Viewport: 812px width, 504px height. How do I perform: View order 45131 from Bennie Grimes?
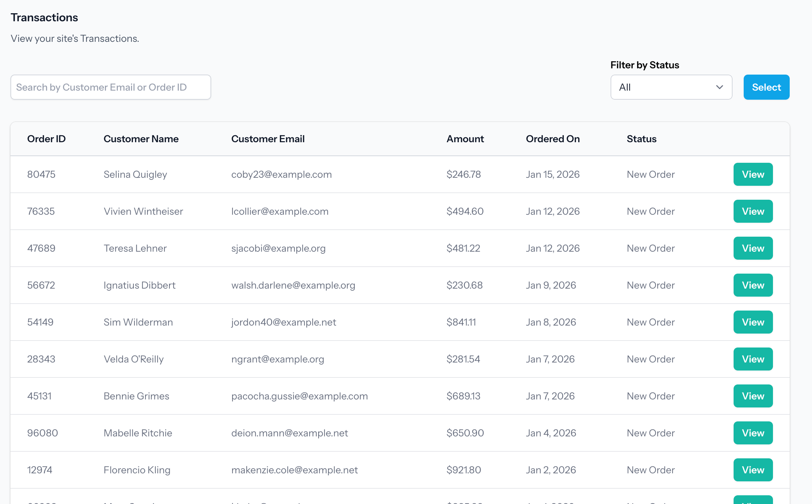click(753, 396)
